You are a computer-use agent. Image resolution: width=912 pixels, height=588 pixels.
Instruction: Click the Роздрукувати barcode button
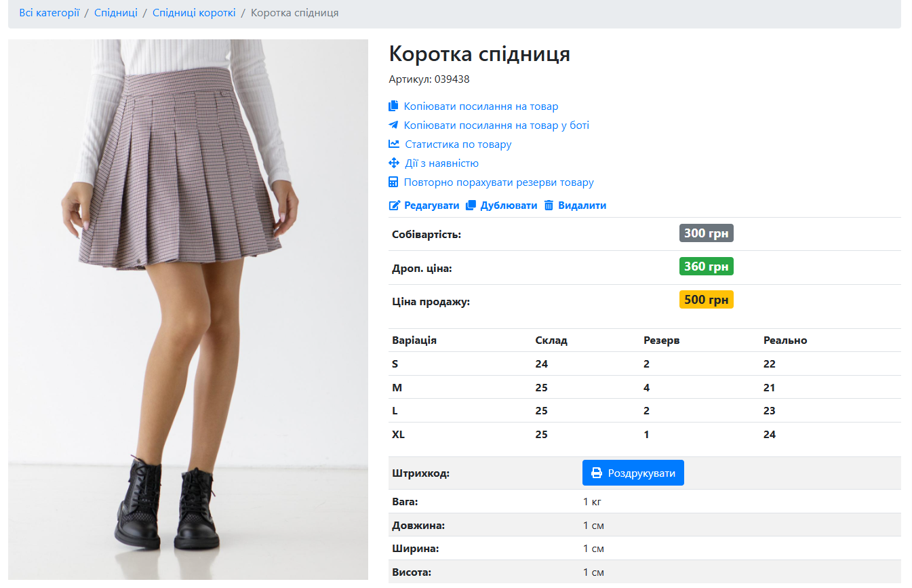pyautogui.click(x=633, y=473)
